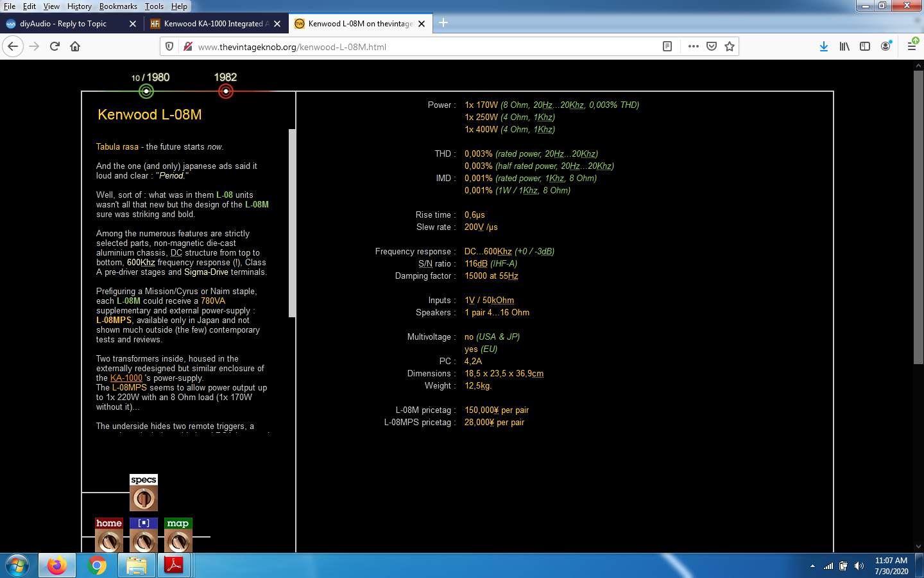Image resolution: width=924 pixels, height=578 pixels.
Task: Save page to Pocket
Action: click(712, 46)
